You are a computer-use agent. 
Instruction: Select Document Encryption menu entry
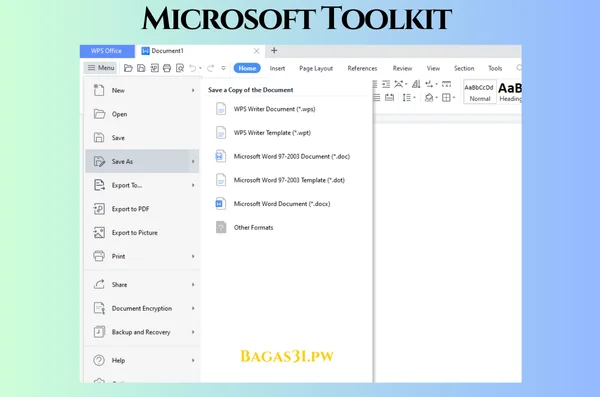click(x=142, y=308)
